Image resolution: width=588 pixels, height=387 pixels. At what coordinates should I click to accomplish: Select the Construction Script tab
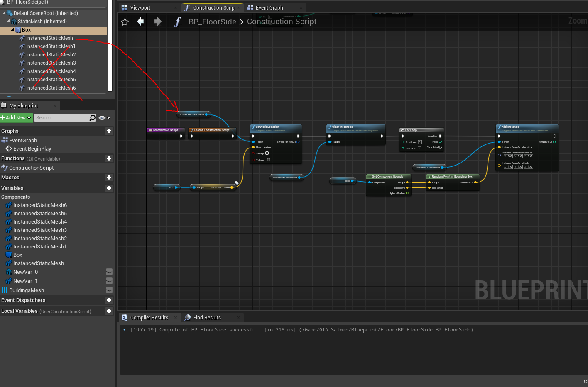click(x=213, y=8)
